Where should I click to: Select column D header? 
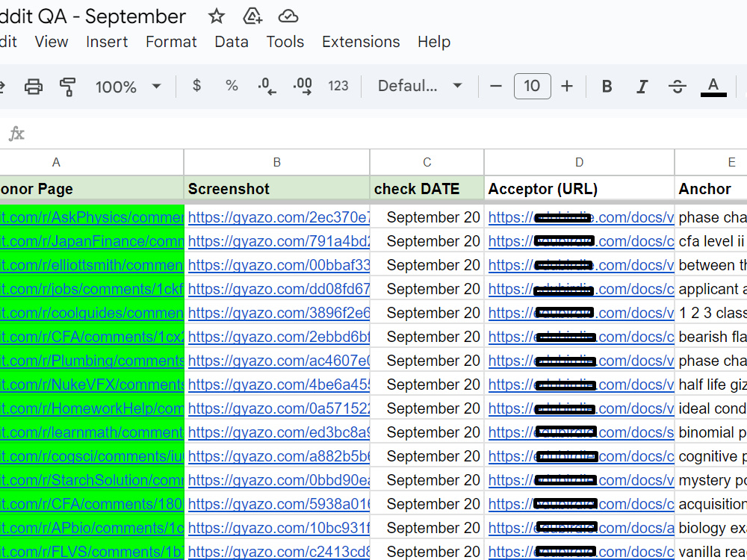tap(580, 162)
